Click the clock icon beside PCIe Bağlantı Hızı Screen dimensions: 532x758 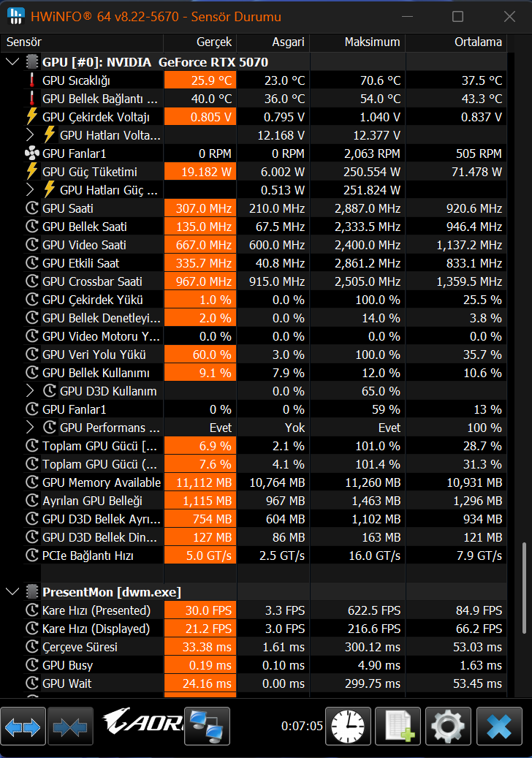pyautogui.click(x=32, y=556)
